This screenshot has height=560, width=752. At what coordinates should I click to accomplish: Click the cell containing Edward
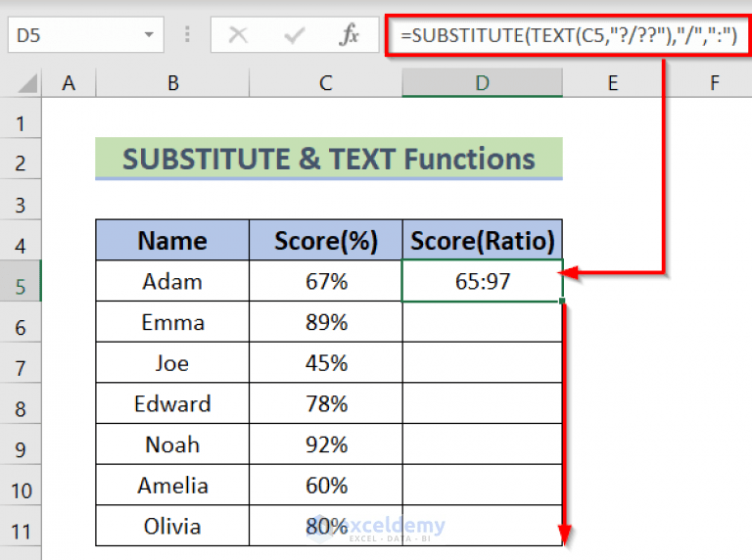(172, 403)
